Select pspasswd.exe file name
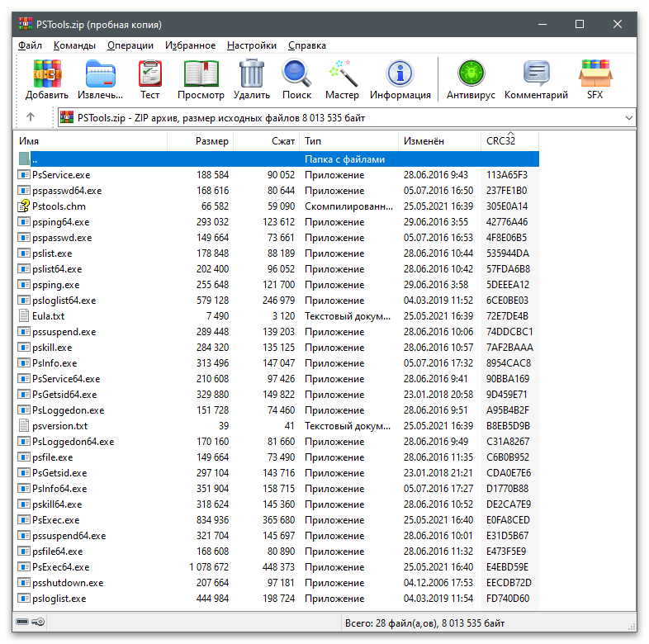This screenshot has height=644, width=649. click(x=62, y=238)
